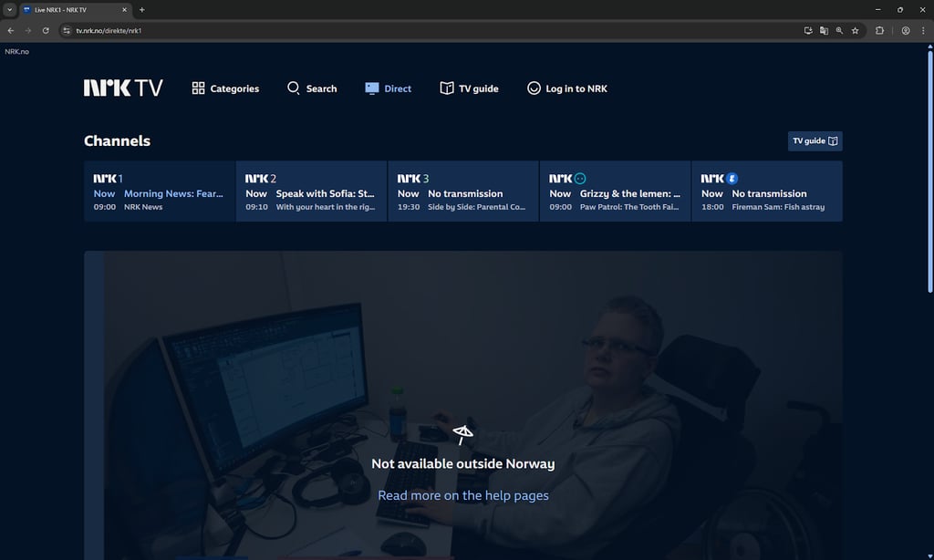
Task: Open the tab search dropdown
Action: (x=9, y=9)
